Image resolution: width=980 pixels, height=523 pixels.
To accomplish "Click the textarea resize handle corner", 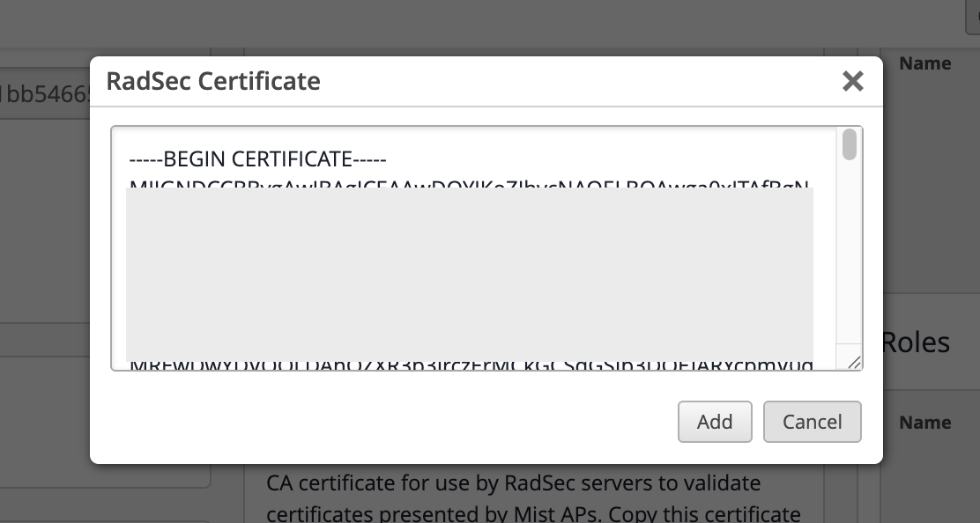I will 854,362.
